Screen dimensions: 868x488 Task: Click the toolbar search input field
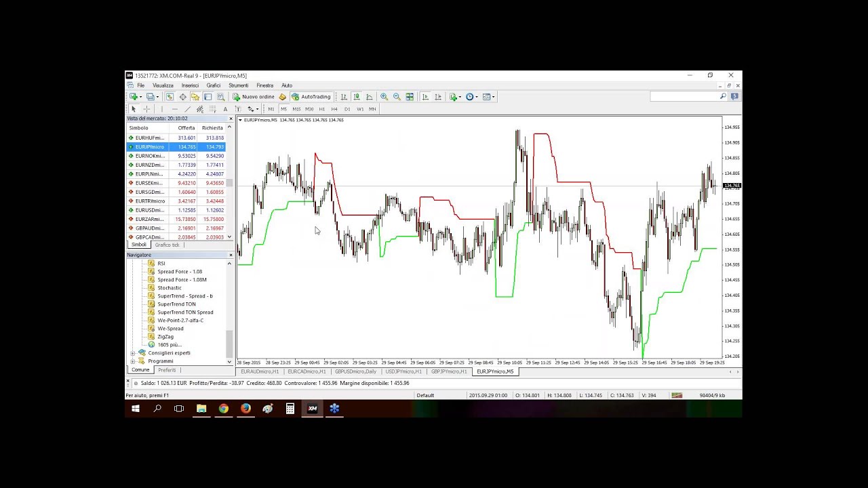pos(684,97)
